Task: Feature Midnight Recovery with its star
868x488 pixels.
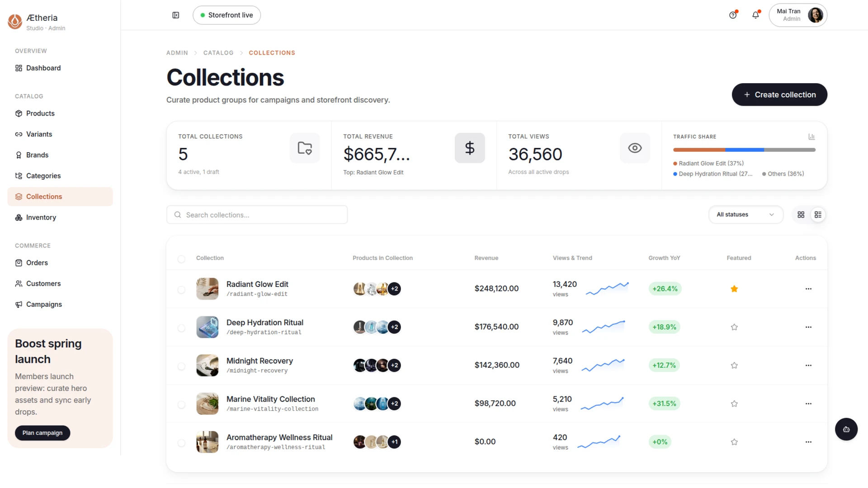Action: coord(734,365)
